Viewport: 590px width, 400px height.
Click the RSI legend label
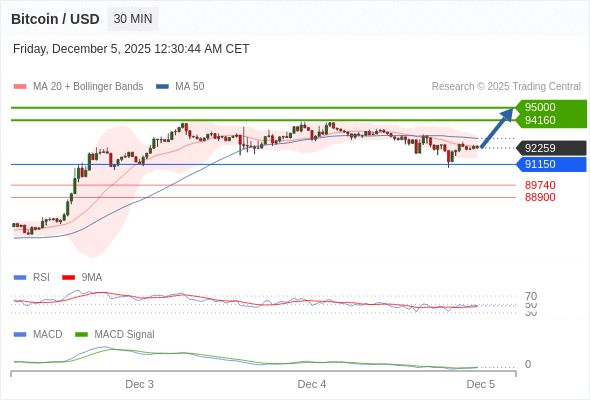[41, 278]
